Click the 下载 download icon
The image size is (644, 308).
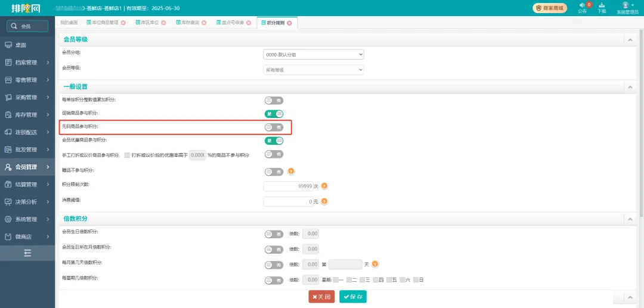point(602,6)
